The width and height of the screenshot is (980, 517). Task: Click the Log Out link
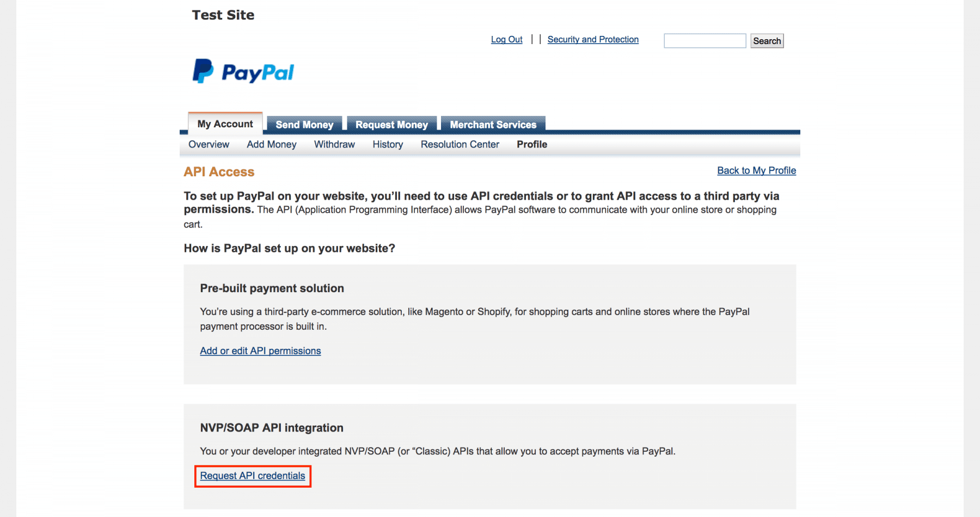506,39
